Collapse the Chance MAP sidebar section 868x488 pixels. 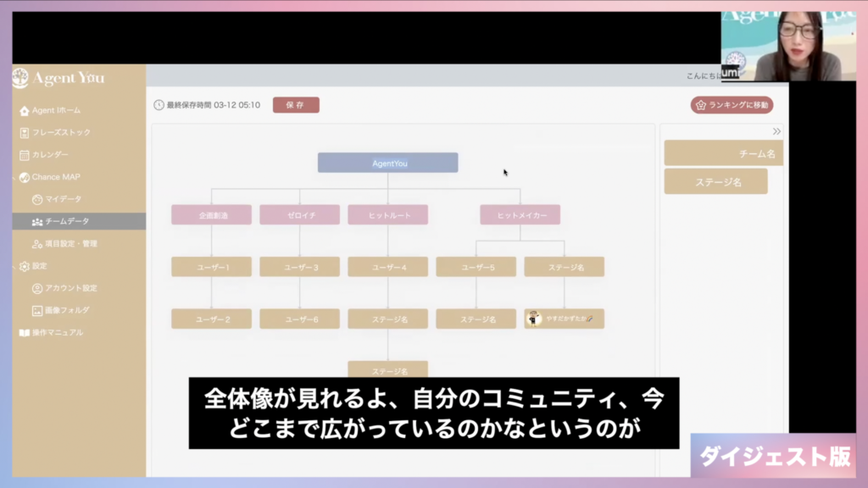57,177
